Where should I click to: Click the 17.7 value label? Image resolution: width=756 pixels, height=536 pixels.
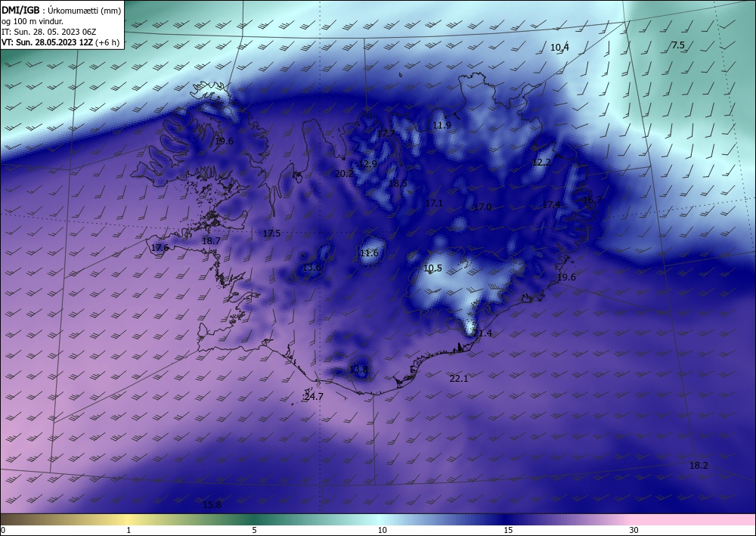[386, 134]
